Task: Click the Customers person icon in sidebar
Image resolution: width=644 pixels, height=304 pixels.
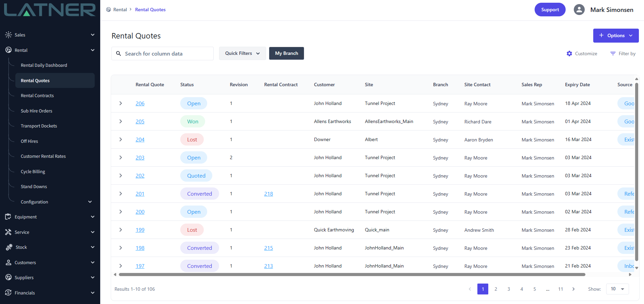Action: point(9,262)
